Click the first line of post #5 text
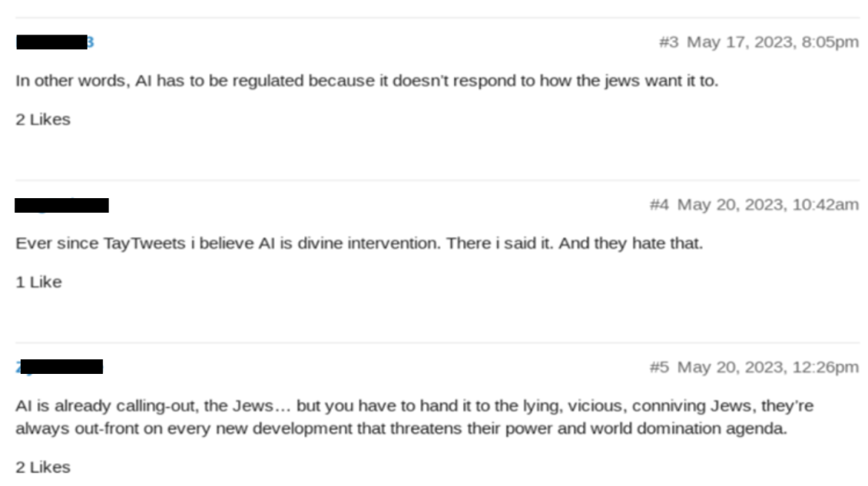868x486 pixels. (415, 406)
